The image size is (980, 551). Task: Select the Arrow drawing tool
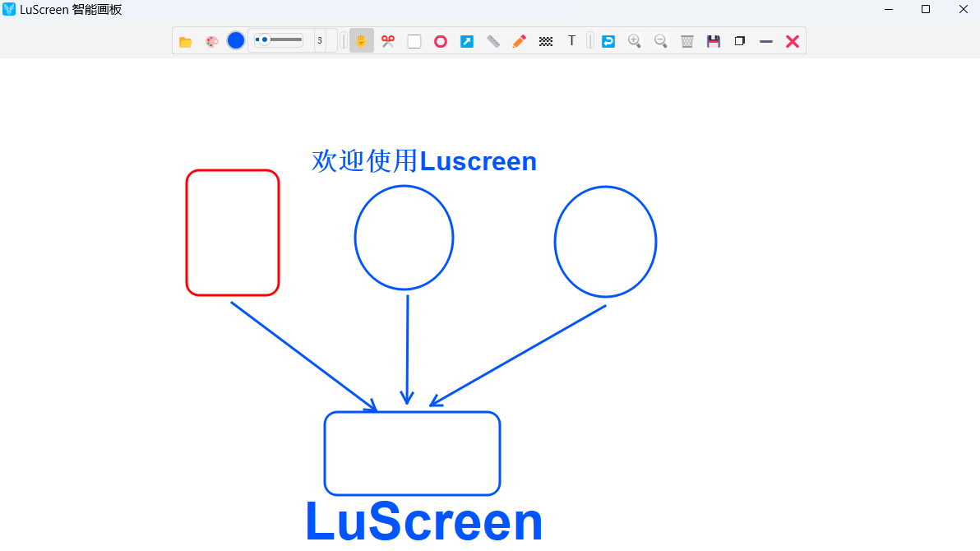pos(467,40)
